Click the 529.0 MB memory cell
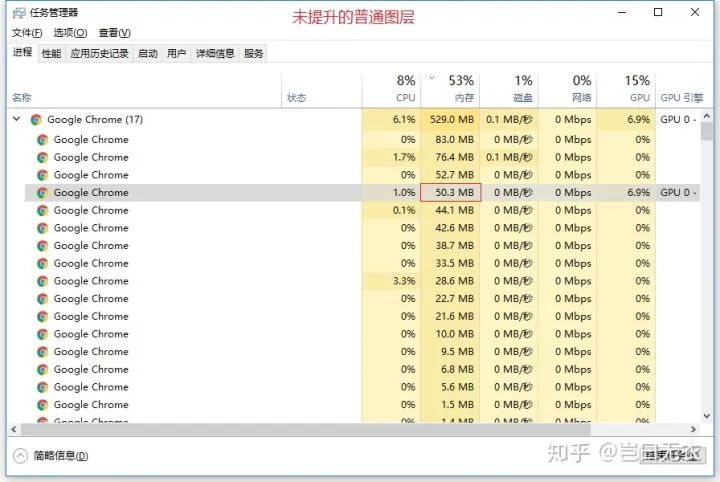 point(450,119)
